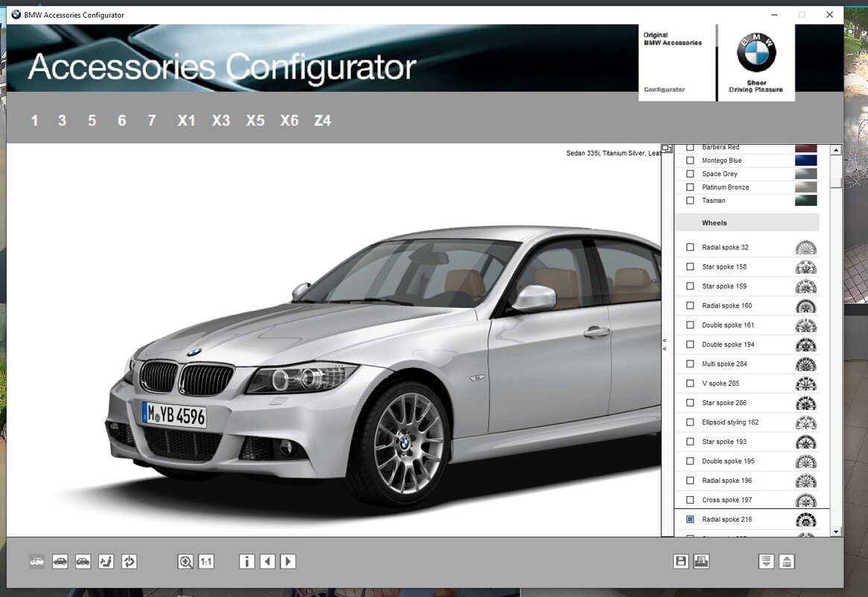Click the Ellipsoid styling 162 wheel thumbnail
868x597 pixels.
[x=806, y=422]
